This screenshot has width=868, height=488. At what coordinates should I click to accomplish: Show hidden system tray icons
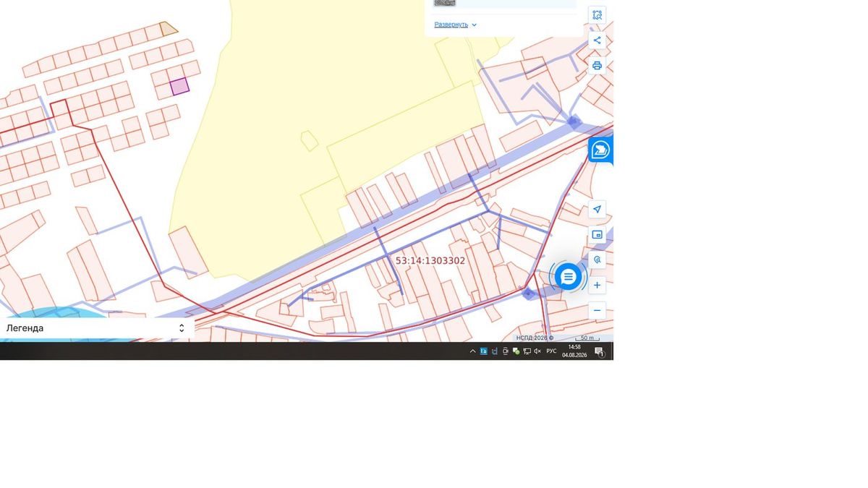(x=473, y=351)
